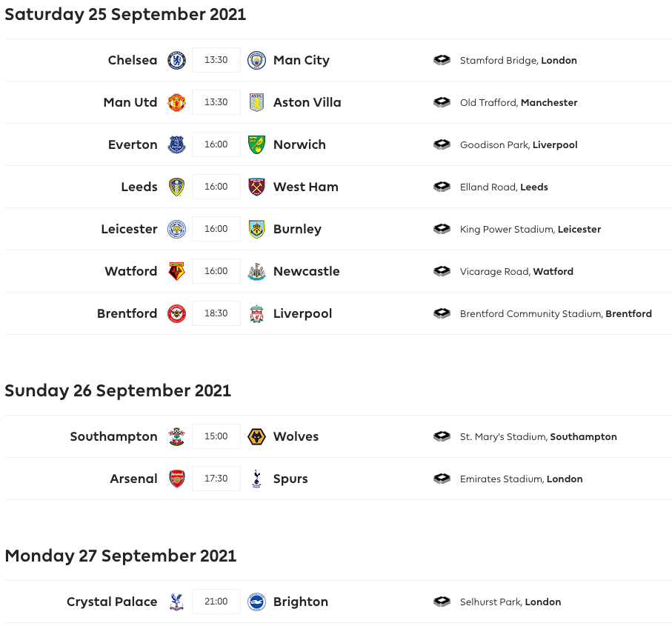Click the stadium icon beside Emirates Stadium
The width and height of the screenshot is (672, 626).
pyautogui.click(x=442, y=479)
